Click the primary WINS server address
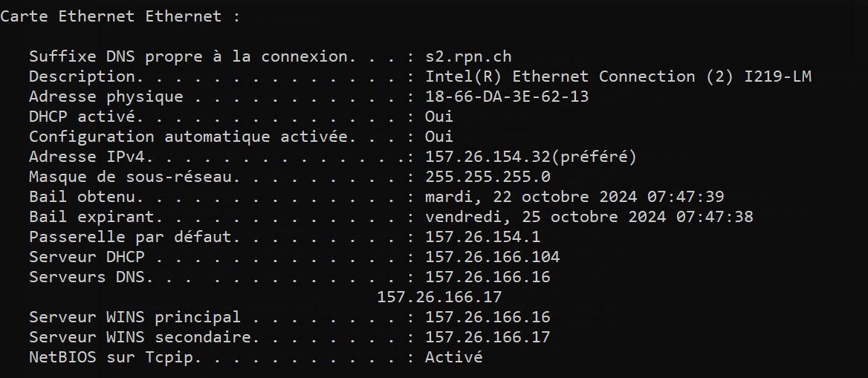 coord(488,316)
